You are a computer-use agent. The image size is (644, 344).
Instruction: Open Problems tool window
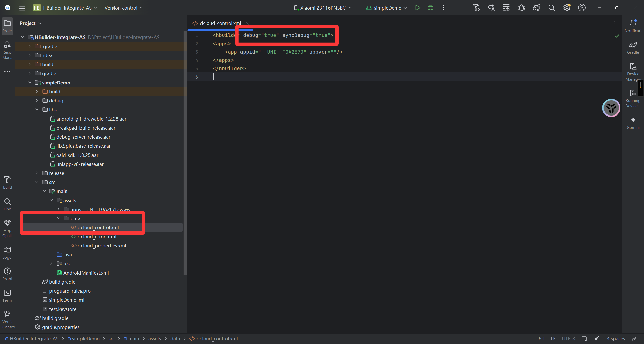coord(7,274)
